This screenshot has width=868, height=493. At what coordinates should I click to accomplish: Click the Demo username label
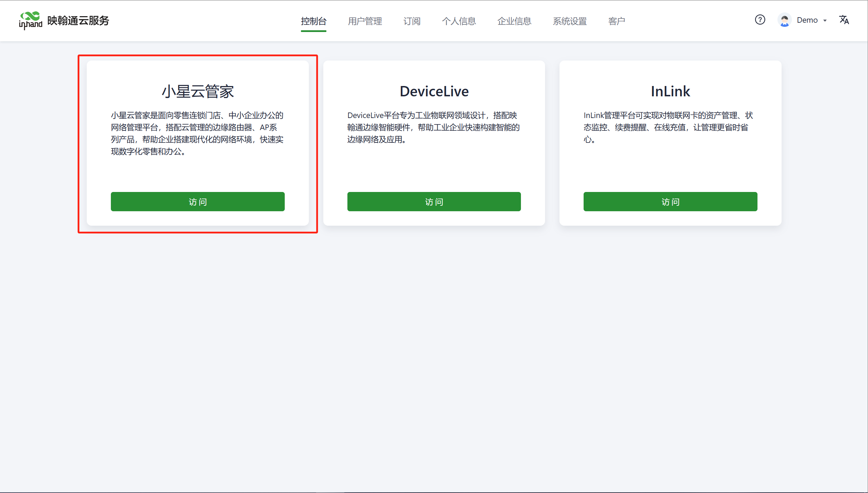807,20
